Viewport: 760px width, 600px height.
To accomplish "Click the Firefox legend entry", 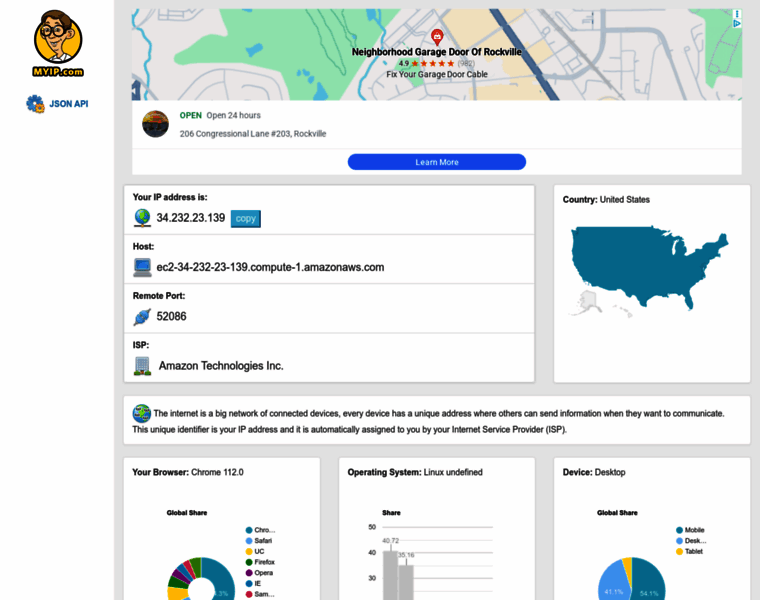I will 260,562.
